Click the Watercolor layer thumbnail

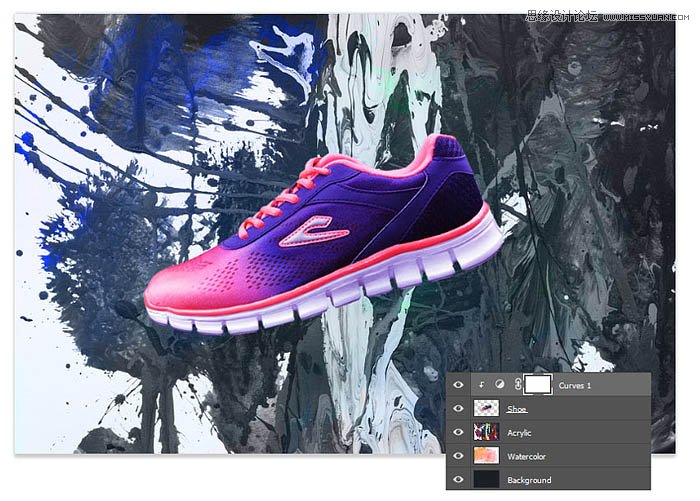[x=486, y=456]
